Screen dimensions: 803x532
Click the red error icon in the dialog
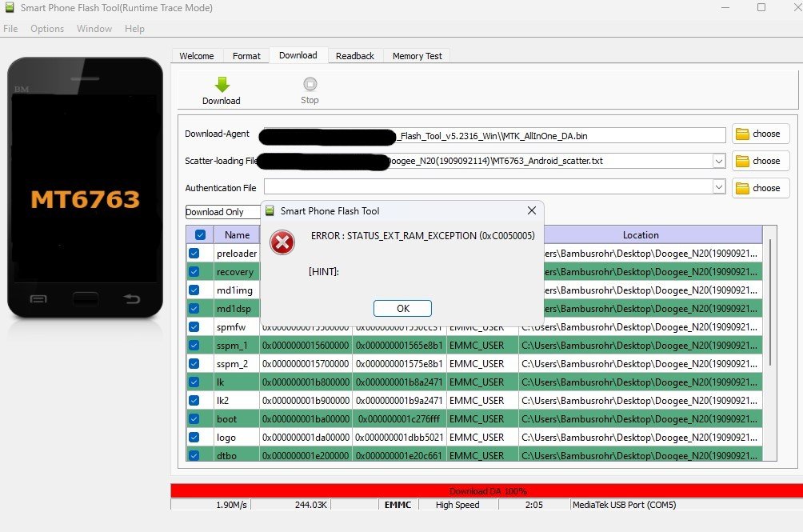coord(282,242)
